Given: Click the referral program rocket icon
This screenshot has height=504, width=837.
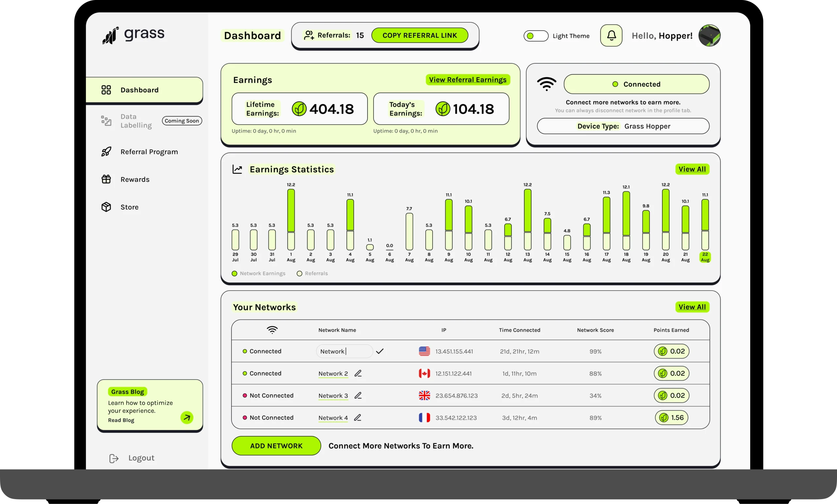Looking at the screenshot, I should coord(106,151).
